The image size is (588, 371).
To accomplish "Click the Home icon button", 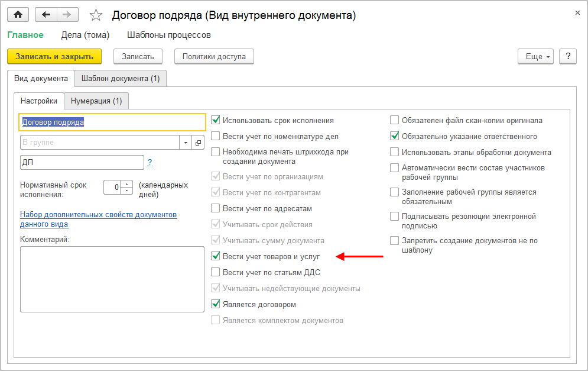I will (18, 15).
